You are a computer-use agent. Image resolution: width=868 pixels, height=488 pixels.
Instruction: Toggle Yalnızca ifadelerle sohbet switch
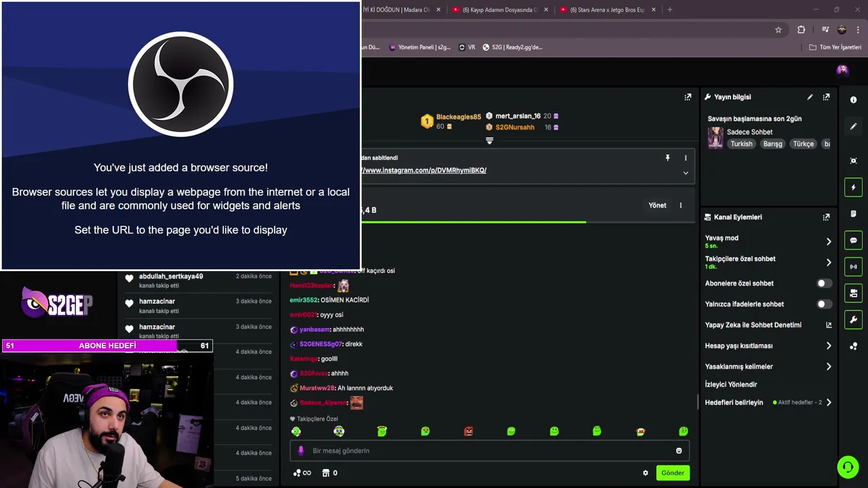(823, 304)
